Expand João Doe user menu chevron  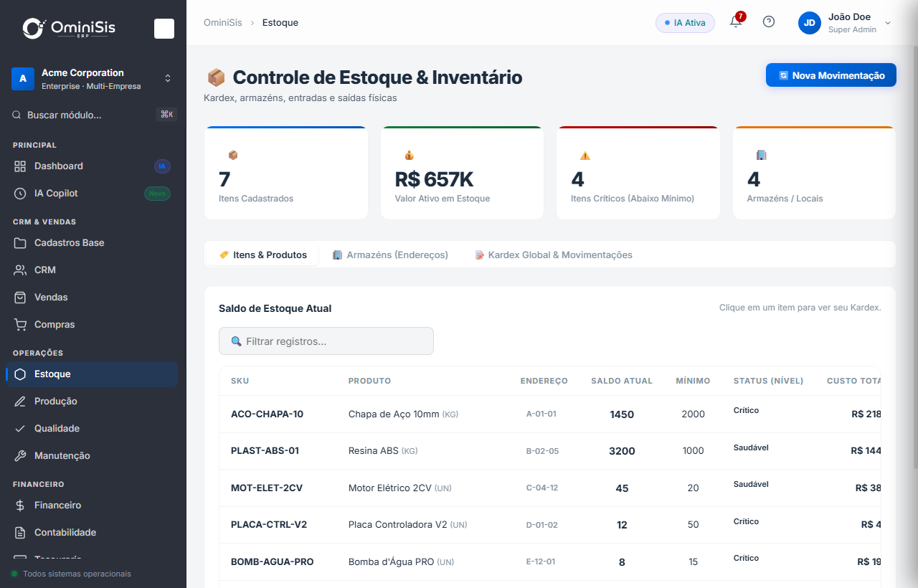pos(888,24)
